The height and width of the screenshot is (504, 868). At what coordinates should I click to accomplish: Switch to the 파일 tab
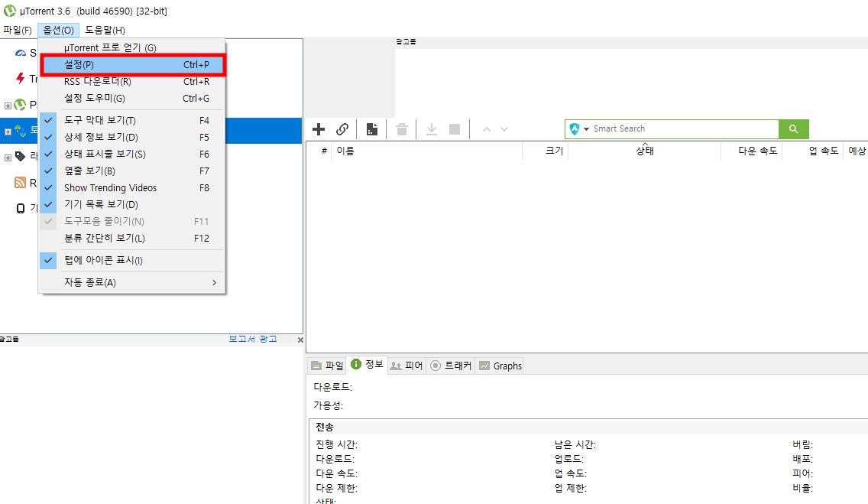point(328,366)
